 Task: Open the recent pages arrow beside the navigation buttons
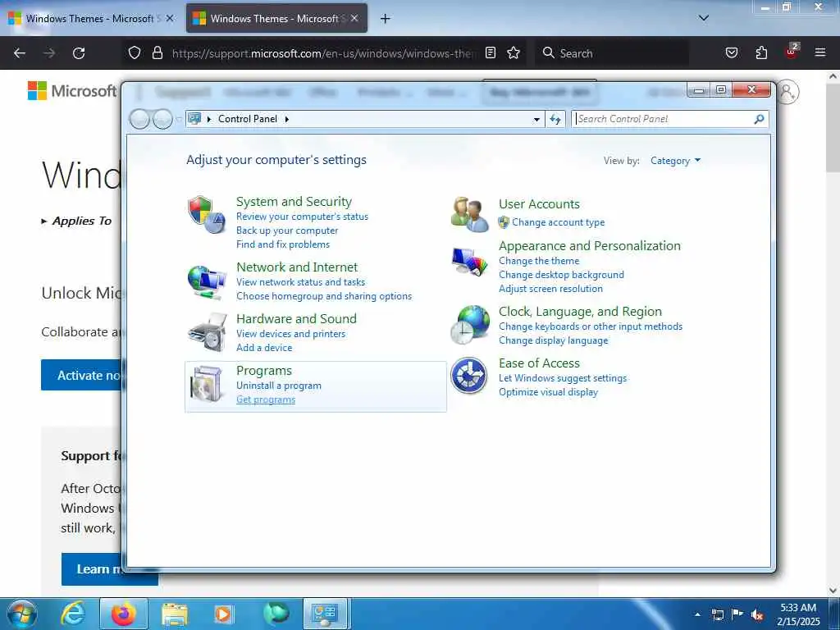pyautogui.click(x=179, y=119)
